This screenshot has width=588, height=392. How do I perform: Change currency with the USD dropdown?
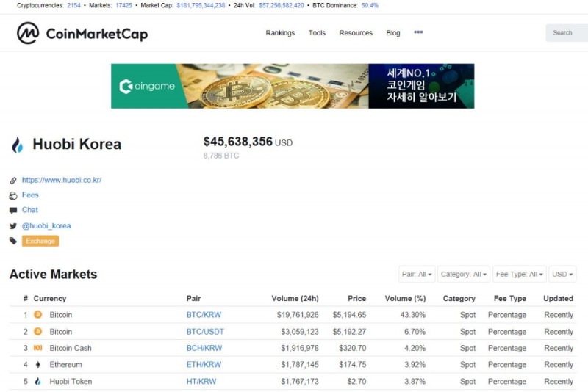pyautogui.click(x=563, y=275)
